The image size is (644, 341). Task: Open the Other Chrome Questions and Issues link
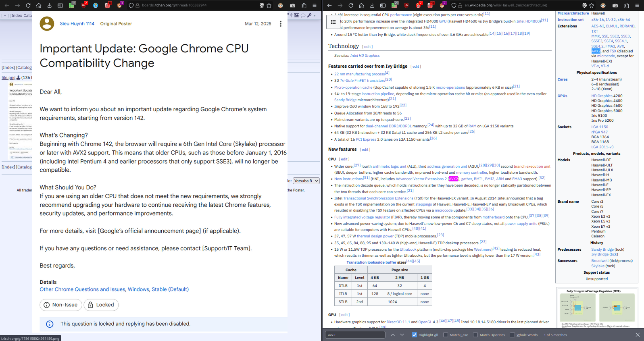click(82, 289)
